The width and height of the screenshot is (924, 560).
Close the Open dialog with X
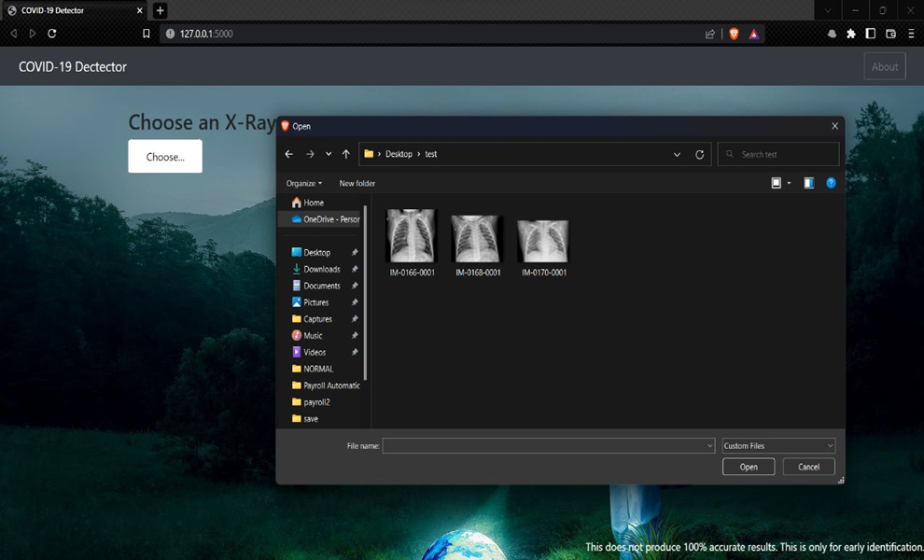(834, 126)
